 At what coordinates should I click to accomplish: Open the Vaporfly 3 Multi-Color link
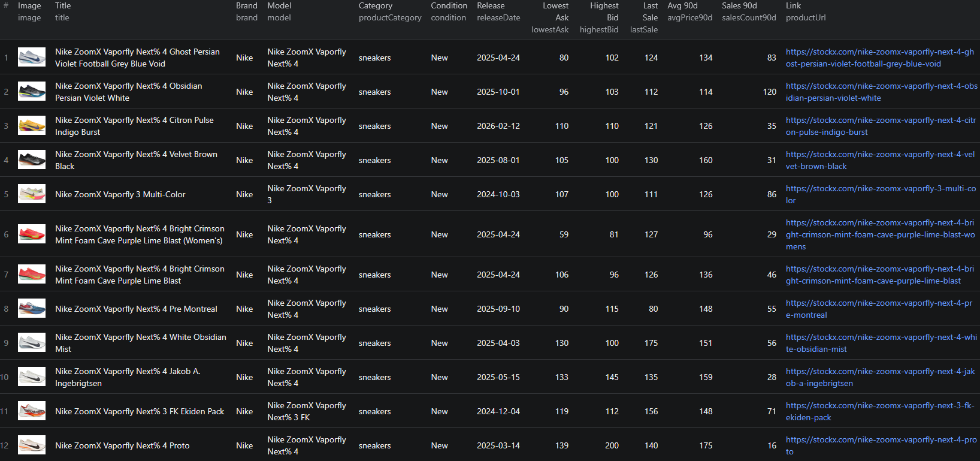point(881,194)
